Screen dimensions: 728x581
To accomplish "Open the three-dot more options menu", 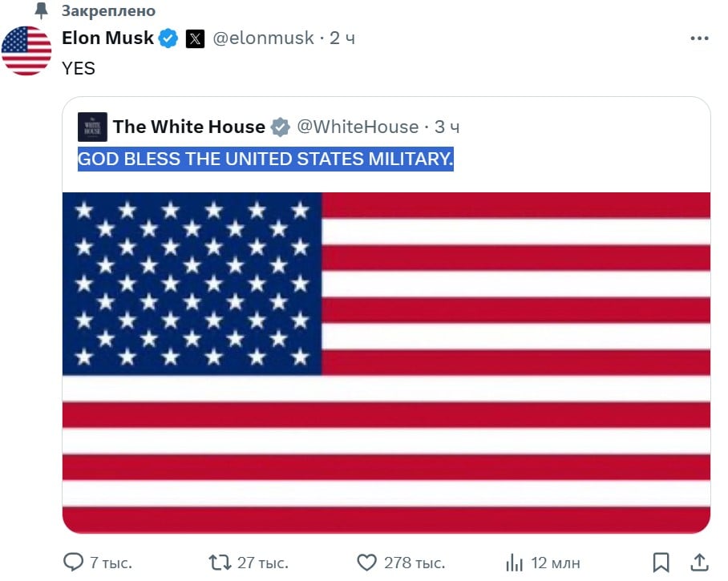I will click(x=699, y=38).
